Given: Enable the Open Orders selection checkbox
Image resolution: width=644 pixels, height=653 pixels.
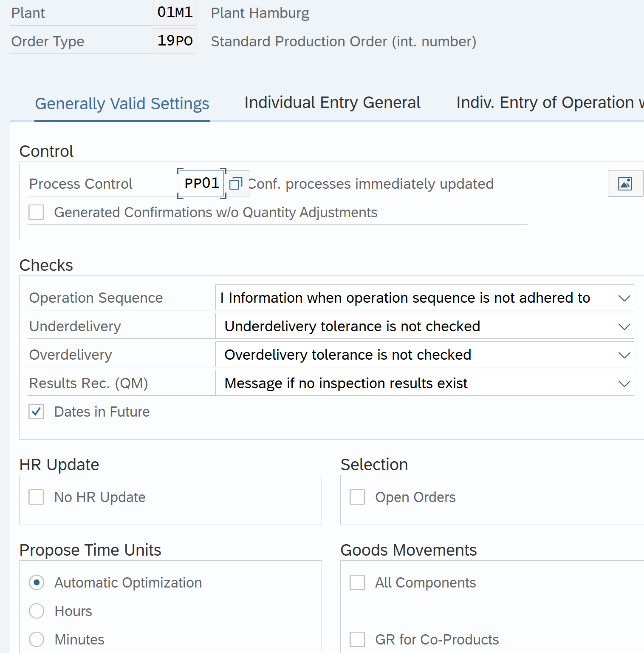Looking at the screenshot, I should pyautogui.click(x=357, y=497).
